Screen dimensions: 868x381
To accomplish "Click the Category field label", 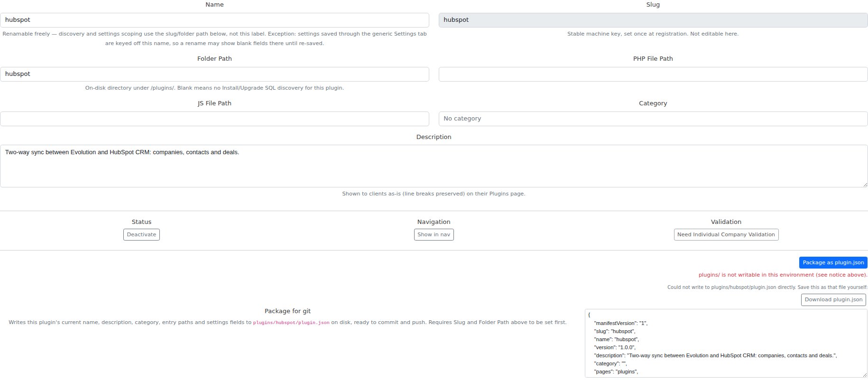I will click(x=653, y=103).
